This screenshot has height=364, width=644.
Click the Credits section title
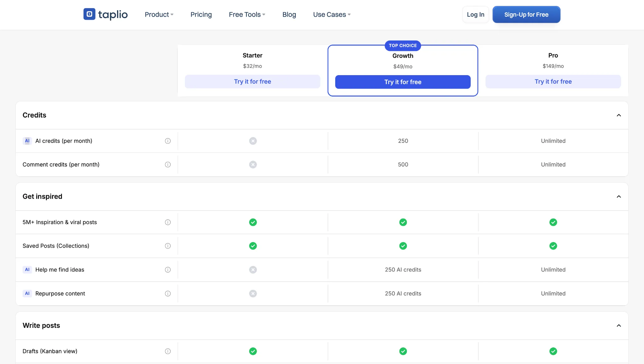pyautogui.click(x=34, y=115)
